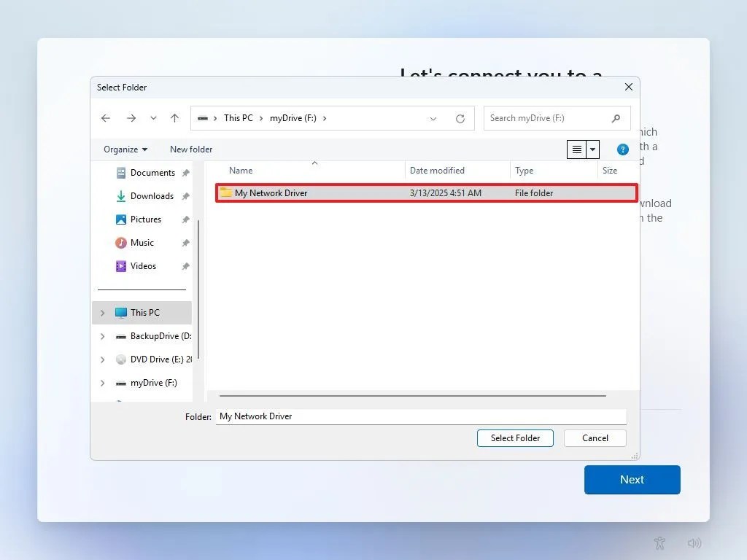Expand the This PC tree entry
The height and width of the screenshot is (560, 747).
tap(102, 313)
